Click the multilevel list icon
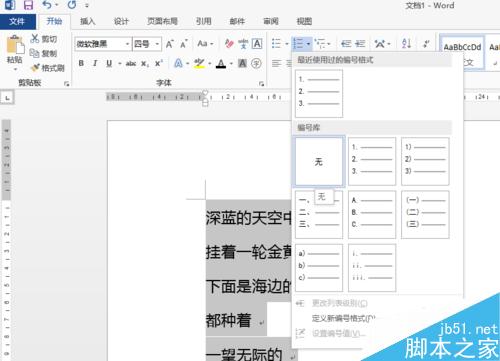Viewport: 500px width, 361px height. [320, 43]
